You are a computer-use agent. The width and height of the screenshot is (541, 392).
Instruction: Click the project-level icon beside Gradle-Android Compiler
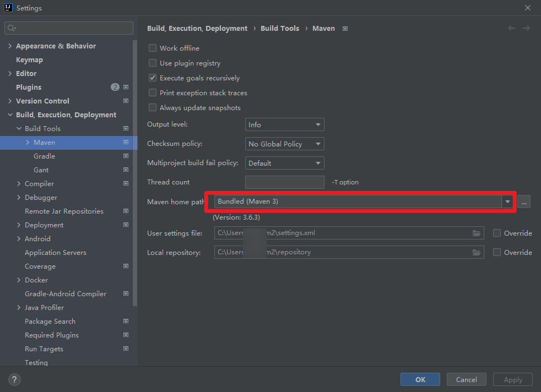(x=126, y=294)
